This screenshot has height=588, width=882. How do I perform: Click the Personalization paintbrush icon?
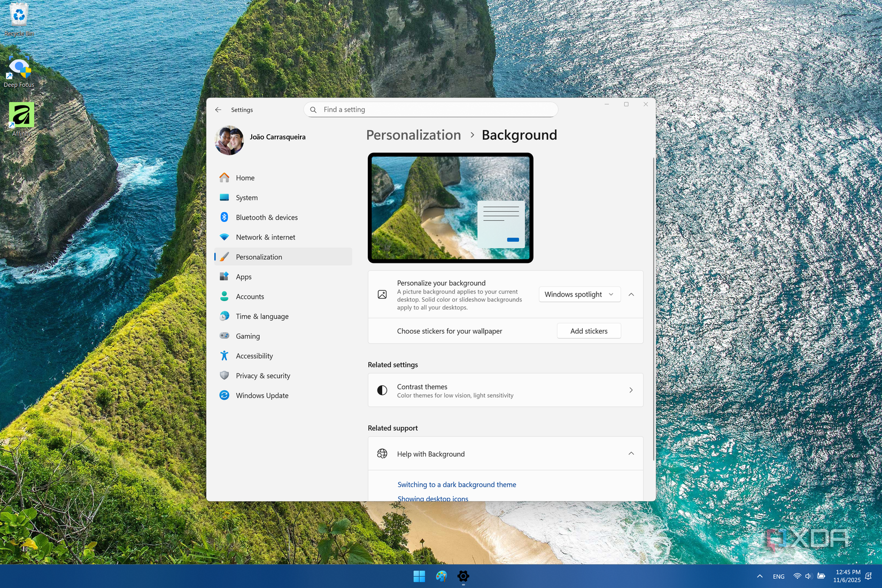(x=225, y=257)
